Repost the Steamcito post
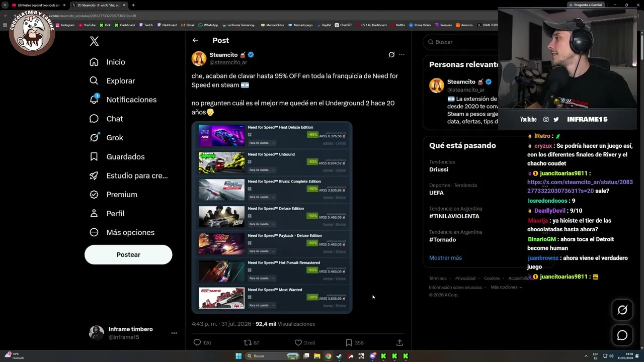 coord(251,342)
